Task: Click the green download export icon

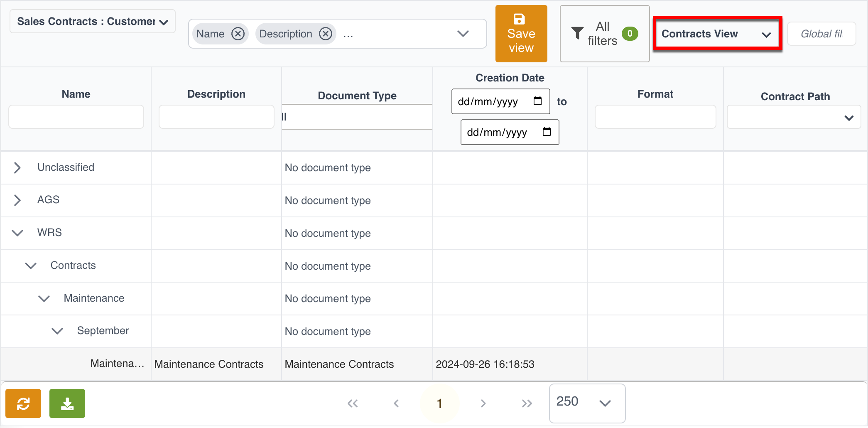Action: [67, 403]
